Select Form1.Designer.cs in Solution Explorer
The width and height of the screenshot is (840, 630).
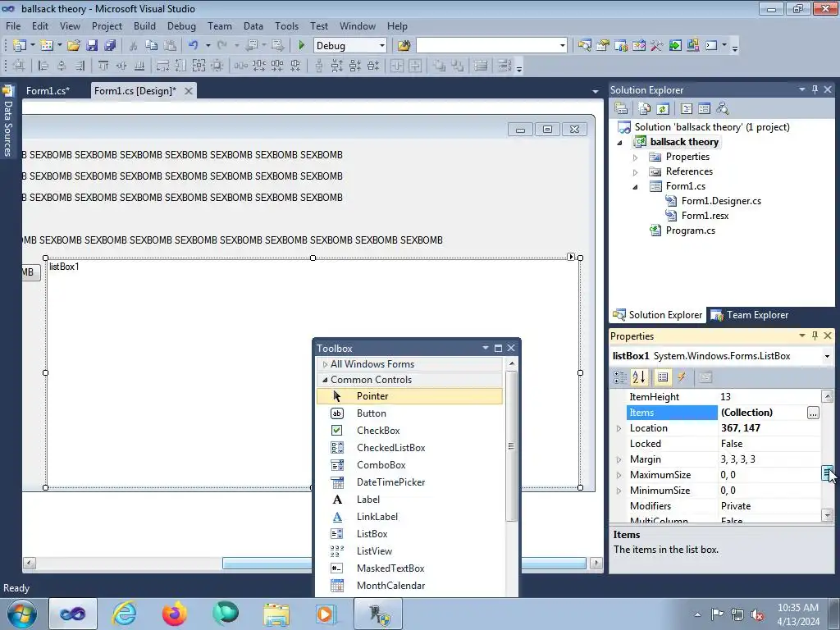tap(721, 201)
